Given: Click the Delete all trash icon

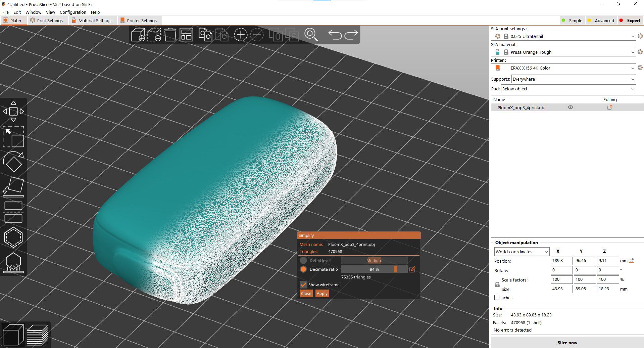Looking at the screenshot, I should coord(170,35).
